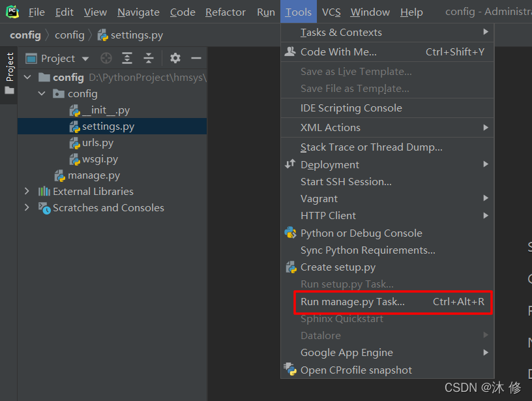Close the opened Tools menu
This screenshot has width=532, height=401.
299,12
